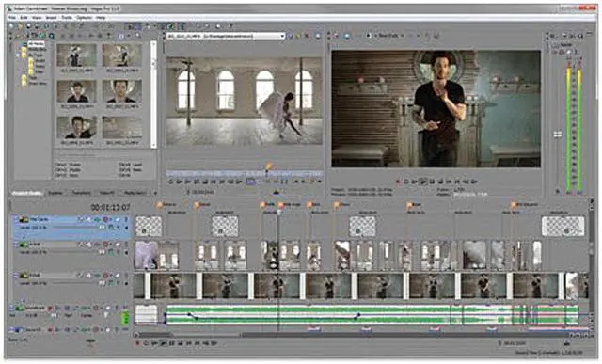Screen dimensions: 602x364
Task: Open Automation Settings dropdown on Title Cards track
Action: [111, 220]
